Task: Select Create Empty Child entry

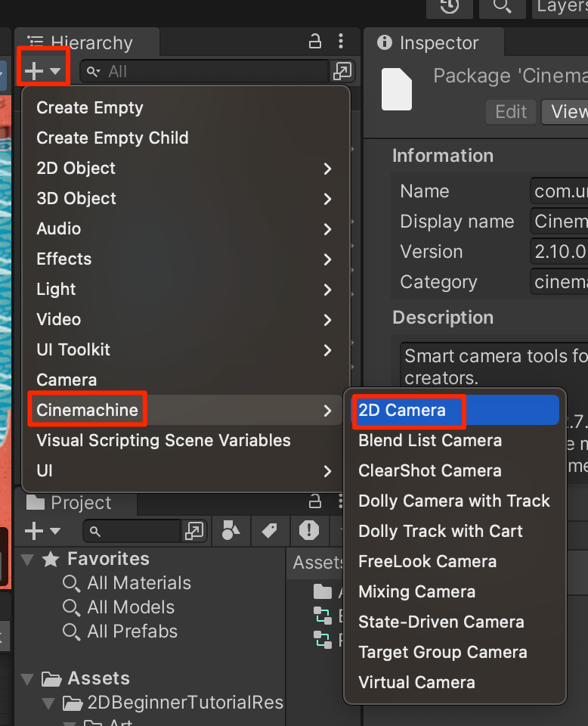Action: [x=186, y=138]
